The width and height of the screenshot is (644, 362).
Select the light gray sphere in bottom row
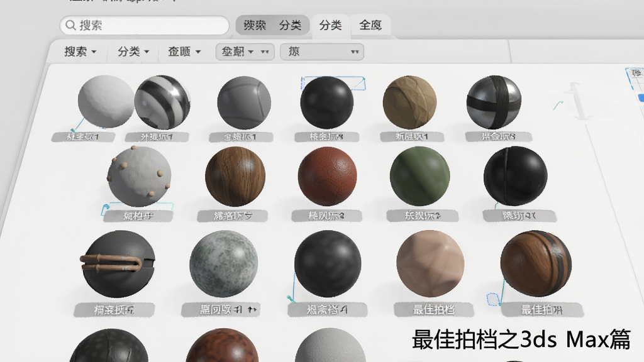[330, 346]
